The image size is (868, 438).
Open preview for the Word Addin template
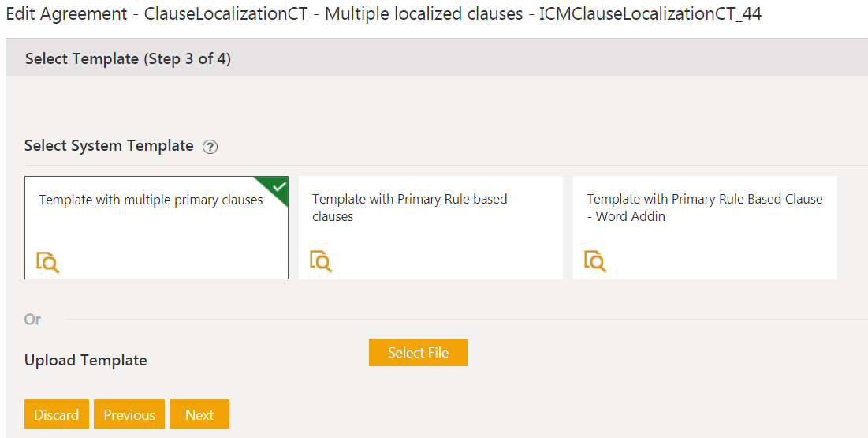595,261
